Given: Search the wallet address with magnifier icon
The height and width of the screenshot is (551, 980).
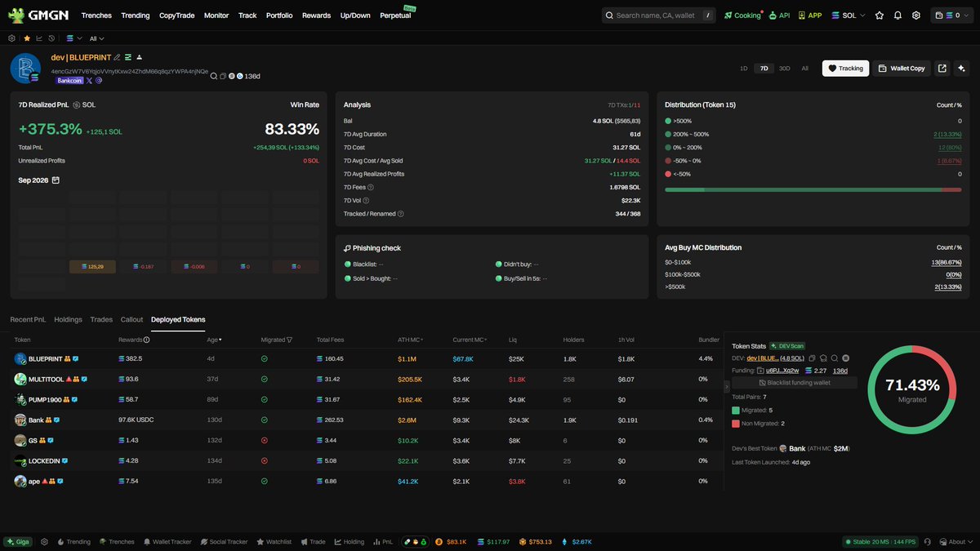Looking at the screenshot, I should coord(214,76).
